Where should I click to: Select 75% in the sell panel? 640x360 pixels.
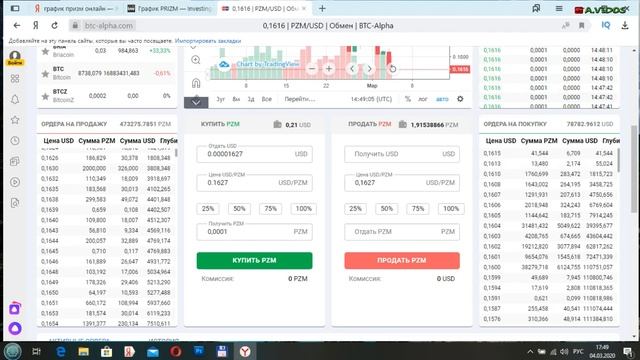click(418, 209)
